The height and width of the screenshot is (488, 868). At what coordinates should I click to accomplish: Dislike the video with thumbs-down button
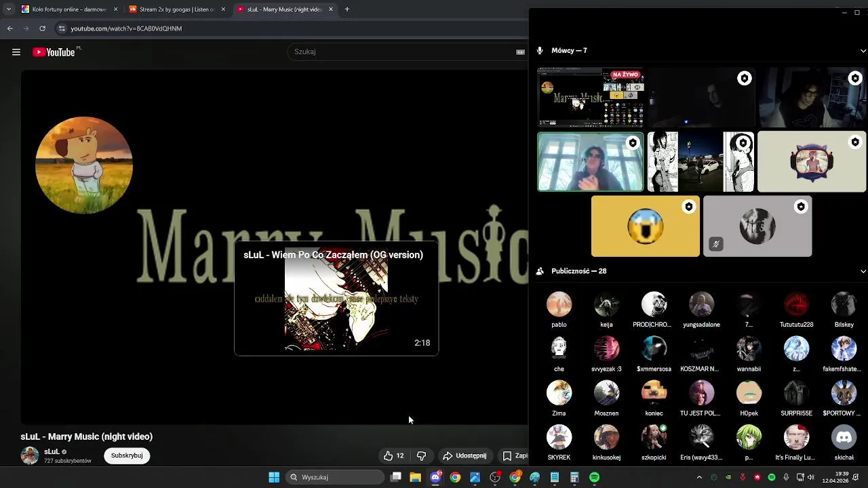[x=421, y=456]
